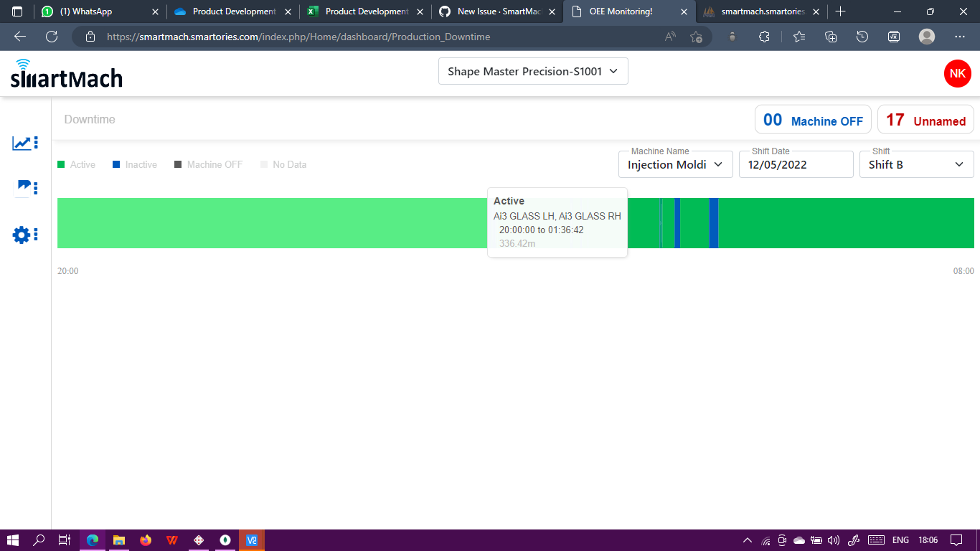The height and width of the screenshot is (551, 980).
Task: Open the analytics dashboard sidebar icon
Action: (21, 141)
